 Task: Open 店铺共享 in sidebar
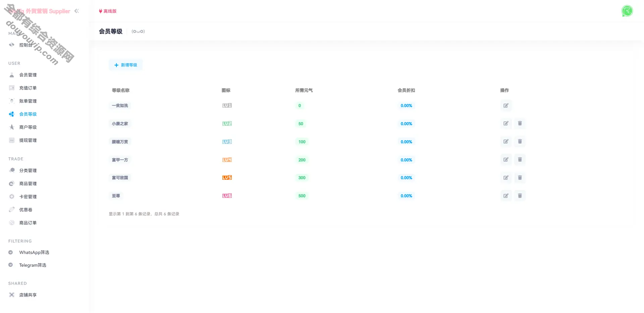pyautogui.click(x=28, y=295)
